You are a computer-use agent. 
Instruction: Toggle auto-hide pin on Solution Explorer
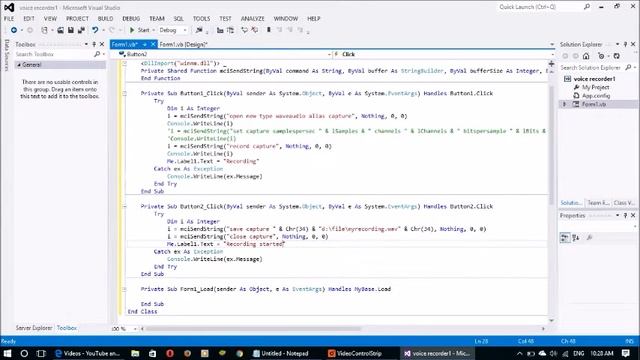pyautogui.click(x=625, y=44)
